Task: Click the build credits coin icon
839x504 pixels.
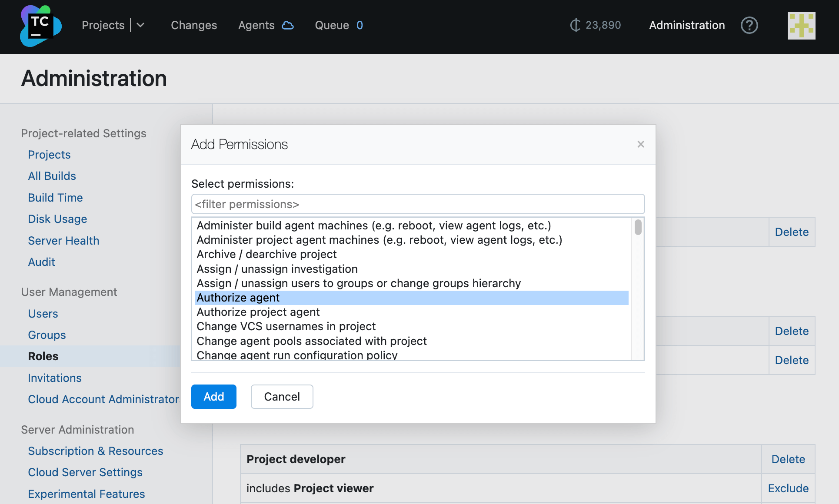Action: [x=575, y=25]
